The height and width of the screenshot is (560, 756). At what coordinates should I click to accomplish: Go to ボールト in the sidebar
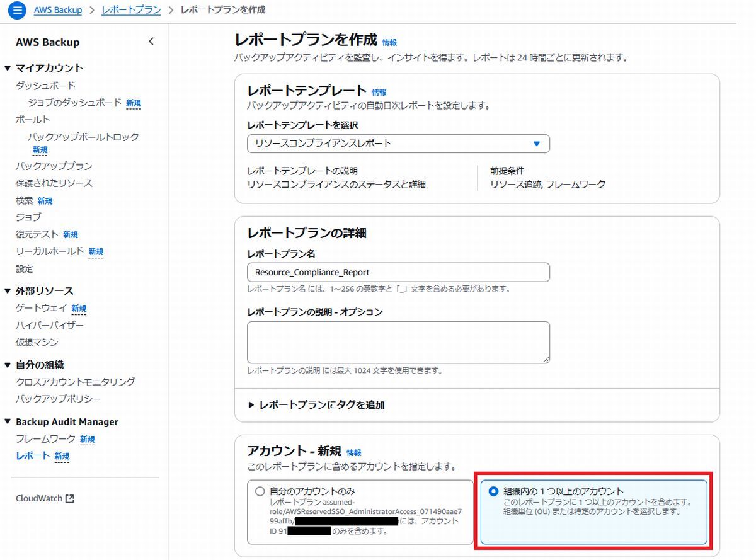(33, 120)
